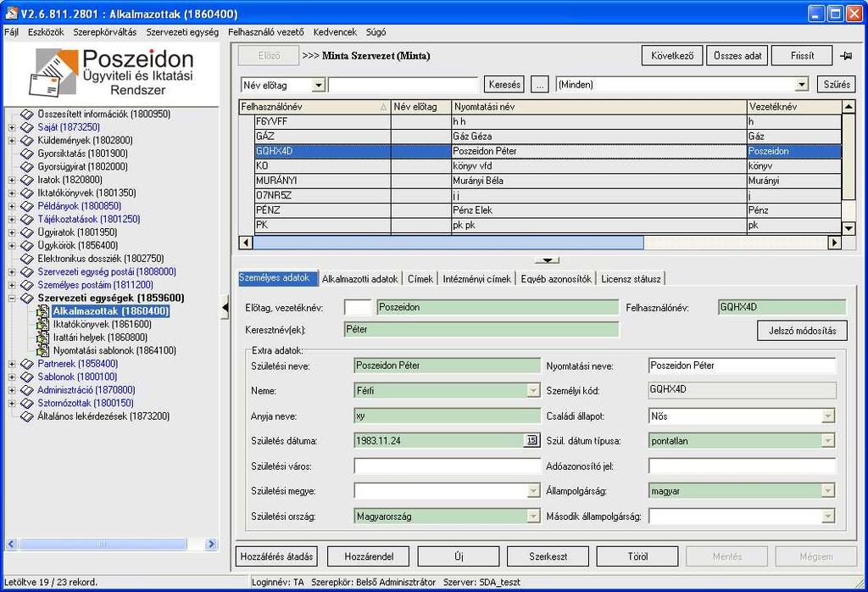Click the Sztornózottak node icon

tap(26, 403)
